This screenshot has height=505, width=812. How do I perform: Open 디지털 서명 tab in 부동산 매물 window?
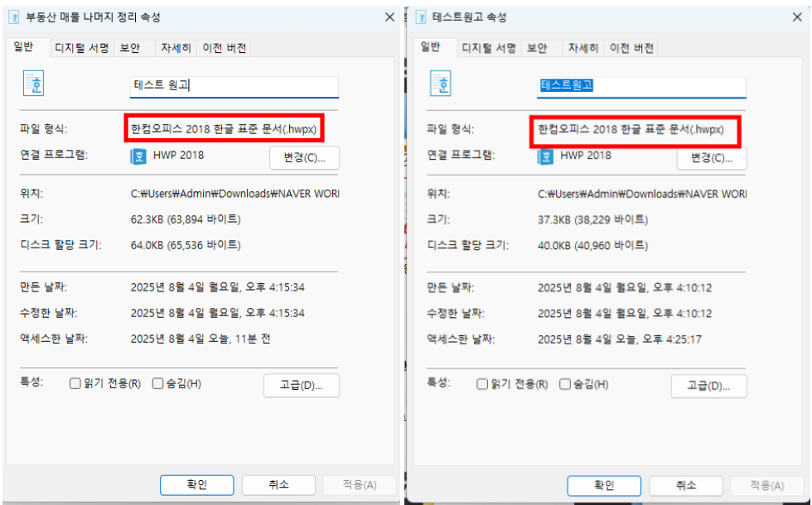click(x=82, y=48)
